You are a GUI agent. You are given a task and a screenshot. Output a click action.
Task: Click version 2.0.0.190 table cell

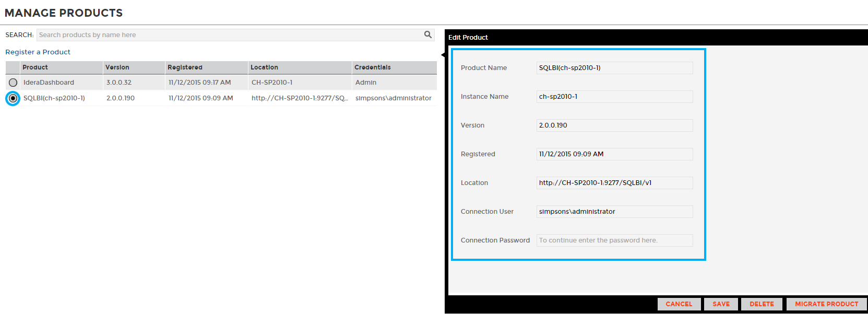click(x=121, y=98)
